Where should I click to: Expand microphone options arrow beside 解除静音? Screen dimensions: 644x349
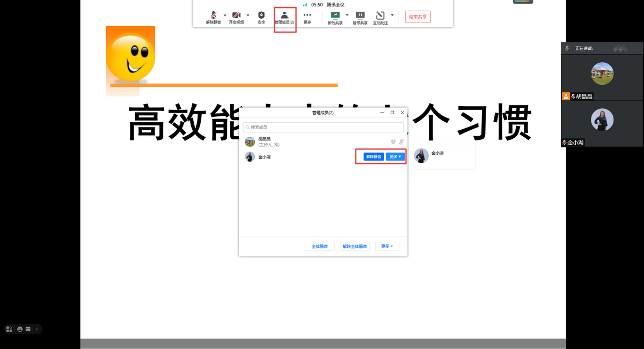[x=225, y=15]
